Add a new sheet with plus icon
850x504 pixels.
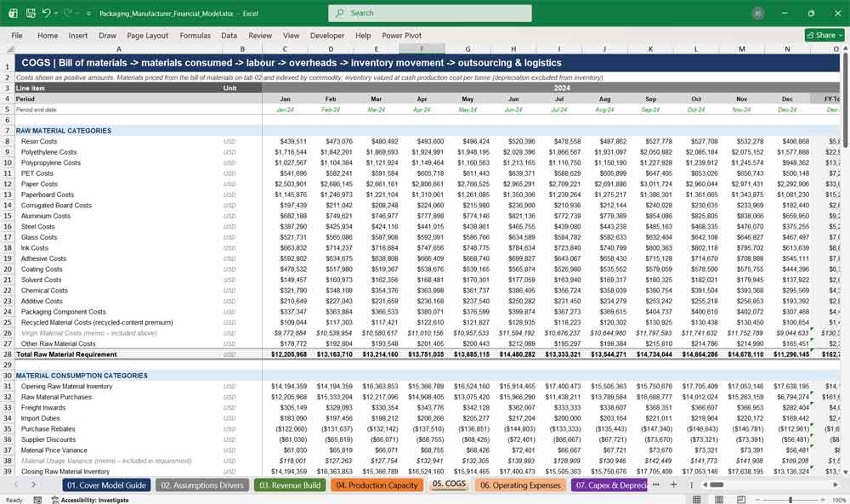click(x=673, y=485)
